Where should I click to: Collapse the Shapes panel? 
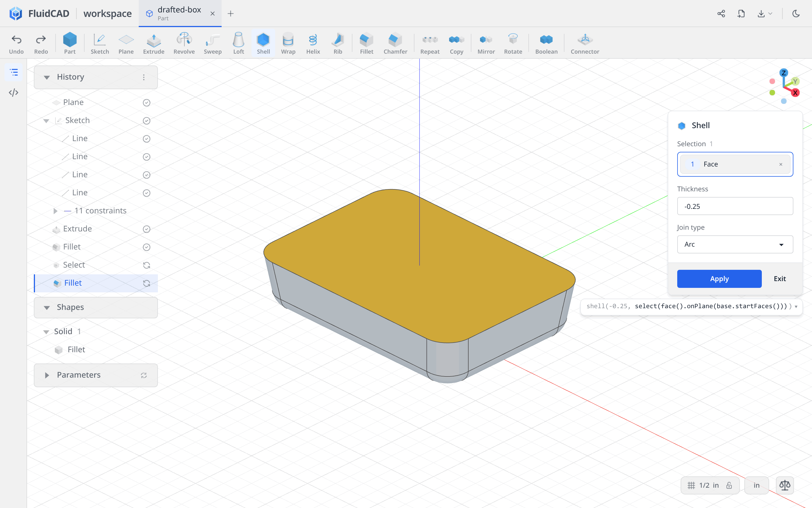tap(47, 307)
